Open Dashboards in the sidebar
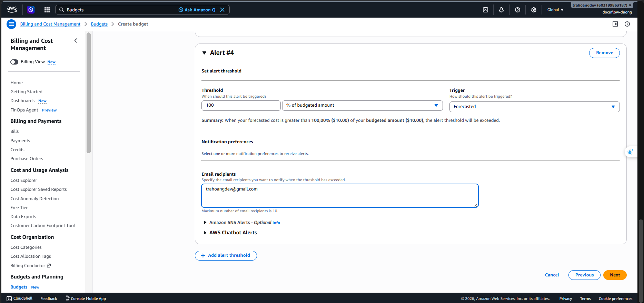This screenshot has height=303, width=644. click(22, 101)
